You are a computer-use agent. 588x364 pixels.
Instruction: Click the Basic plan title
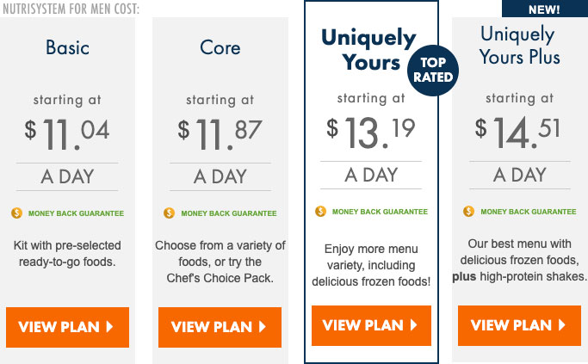tap(67, 47)
